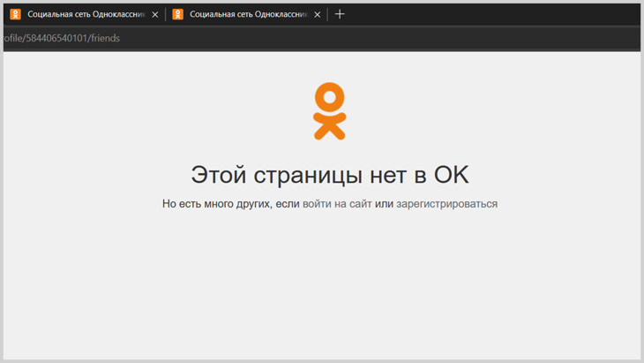
Task: Close the first Одноклассники tab
Action: [155, 15]
